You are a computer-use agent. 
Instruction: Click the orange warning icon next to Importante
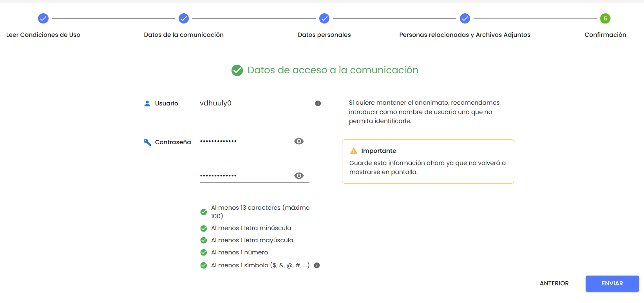(x=354, y=151)
